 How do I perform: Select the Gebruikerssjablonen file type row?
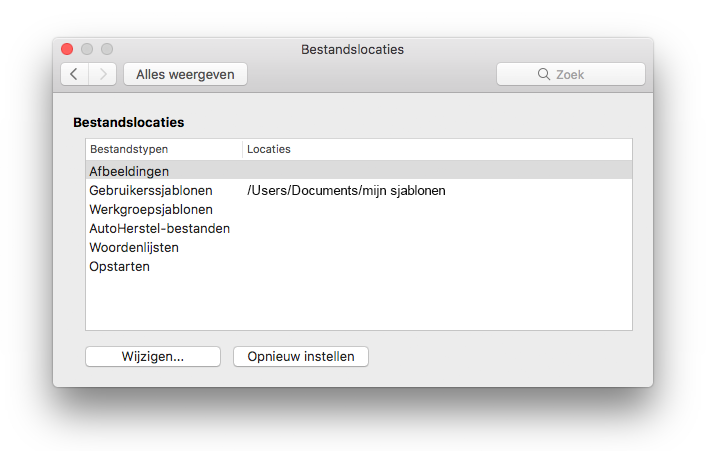(x=359, y=191)
